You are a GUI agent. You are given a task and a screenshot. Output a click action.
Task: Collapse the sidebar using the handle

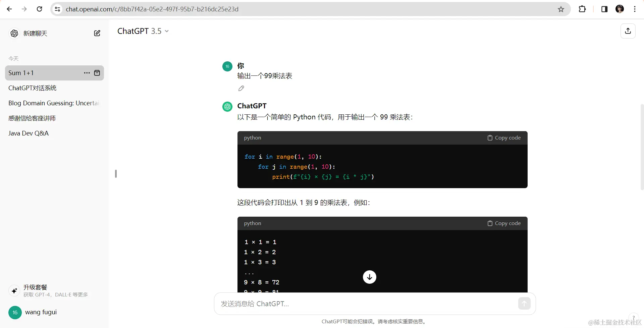(x=116, y=174)
